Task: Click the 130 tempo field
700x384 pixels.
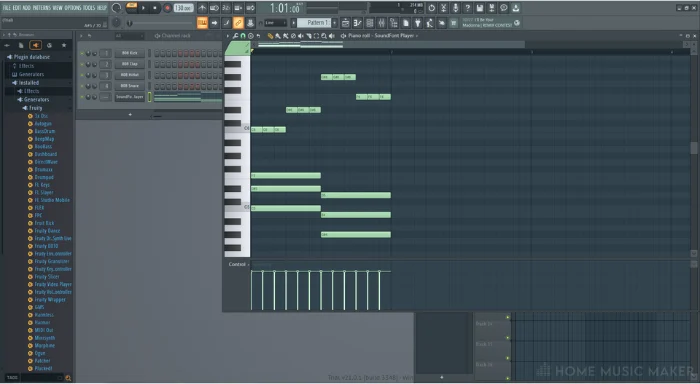Action: (183, 8)
